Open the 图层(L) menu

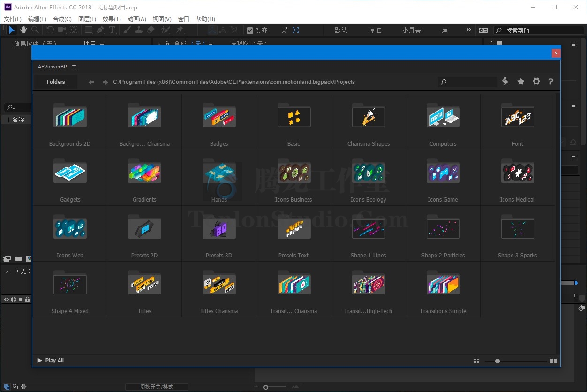[87, 19]
